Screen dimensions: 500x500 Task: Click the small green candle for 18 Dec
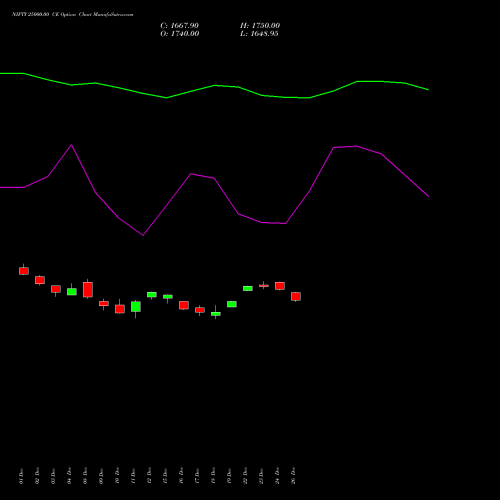[216, 314]
